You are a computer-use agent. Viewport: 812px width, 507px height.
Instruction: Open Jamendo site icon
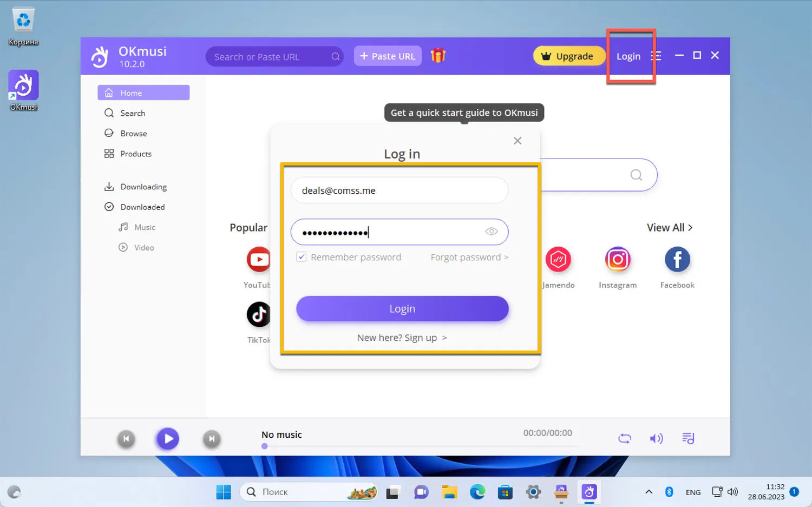pyautogui.click(x=558, y=260)
